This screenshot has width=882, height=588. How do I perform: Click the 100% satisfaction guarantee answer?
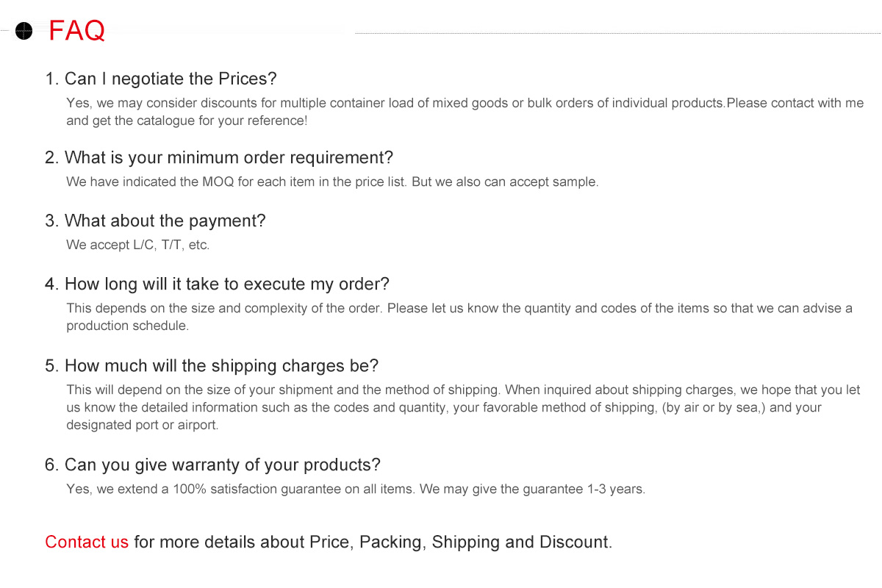[x=356, y=489]
